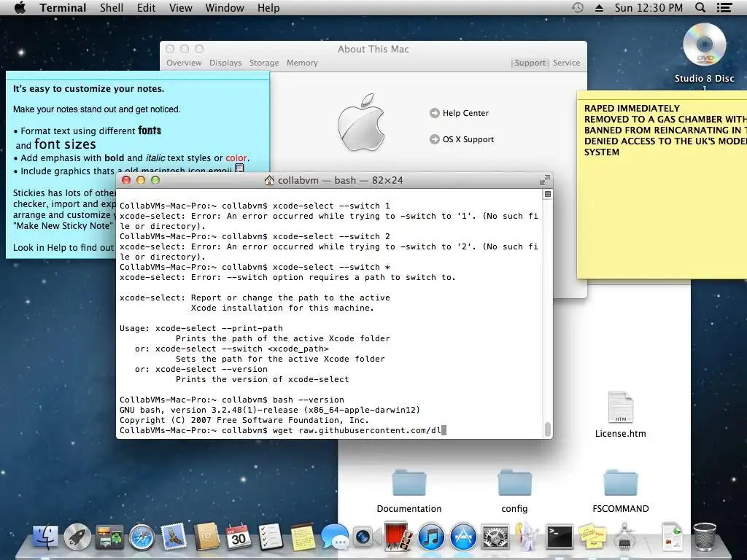Launch Launchpad rocket icon in Dock

(x=77, y=537)
